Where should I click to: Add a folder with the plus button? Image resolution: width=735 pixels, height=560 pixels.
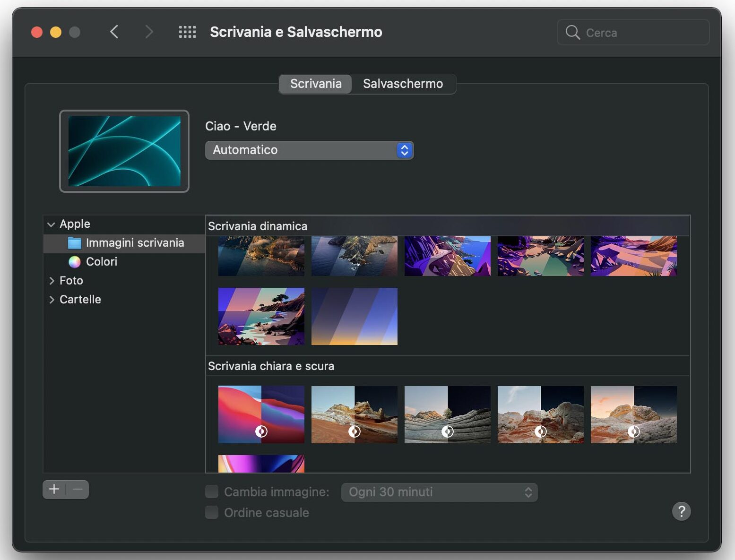point(54,490)
